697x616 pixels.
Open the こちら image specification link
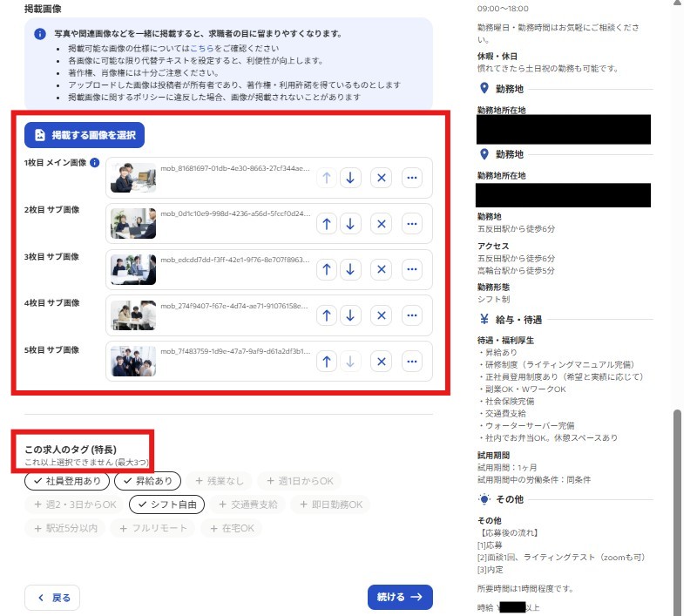point(202,49)
